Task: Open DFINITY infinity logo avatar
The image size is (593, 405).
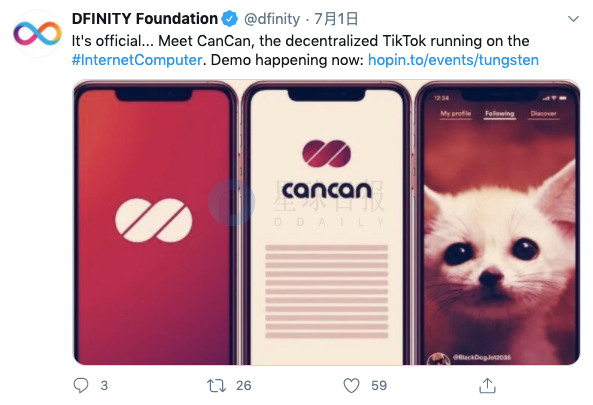Action: (37, 34)
